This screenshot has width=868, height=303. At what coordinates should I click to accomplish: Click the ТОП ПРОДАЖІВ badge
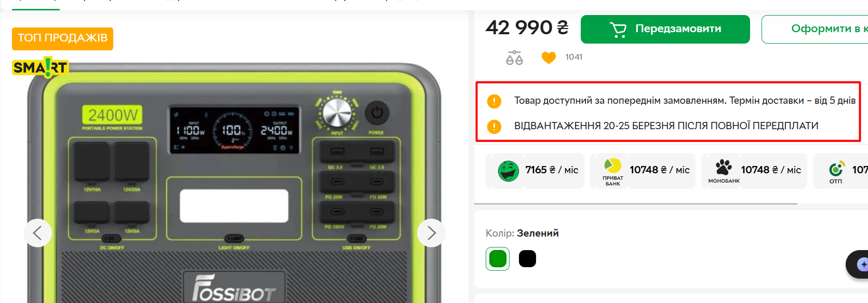point(62,38)
